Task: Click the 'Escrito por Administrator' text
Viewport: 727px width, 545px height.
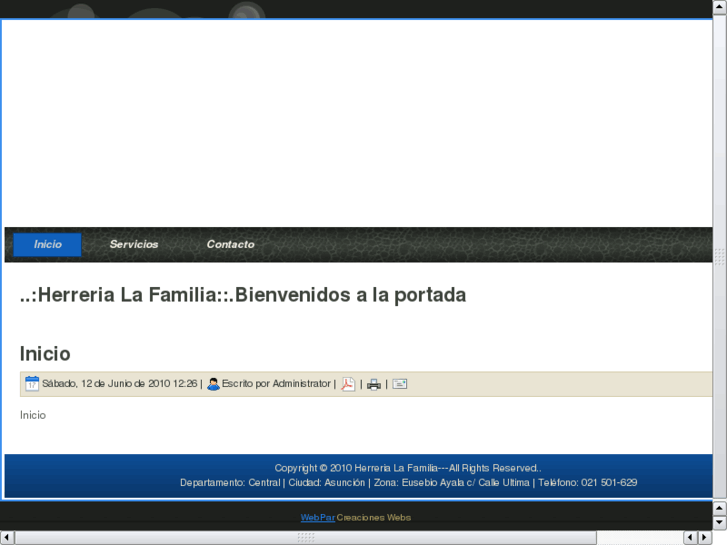Action: [x=276, y=384]
